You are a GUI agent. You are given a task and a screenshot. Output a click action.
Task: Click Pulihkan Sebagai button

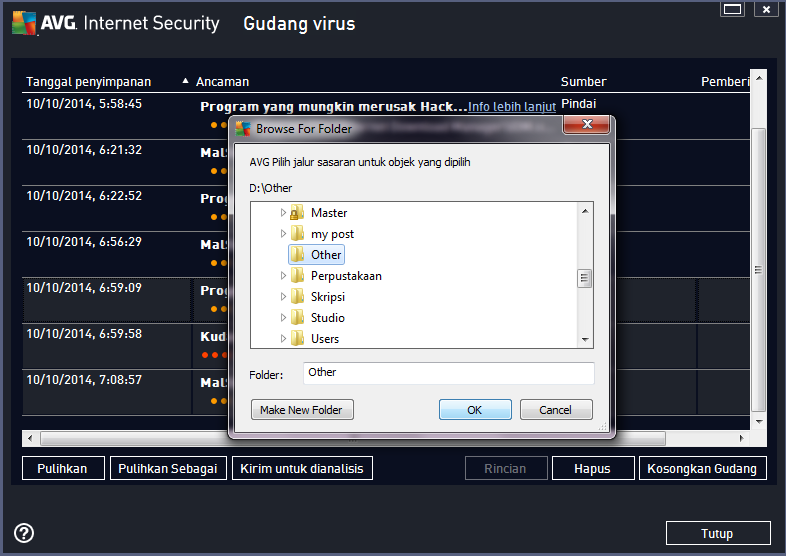click(x=168, y=468)
